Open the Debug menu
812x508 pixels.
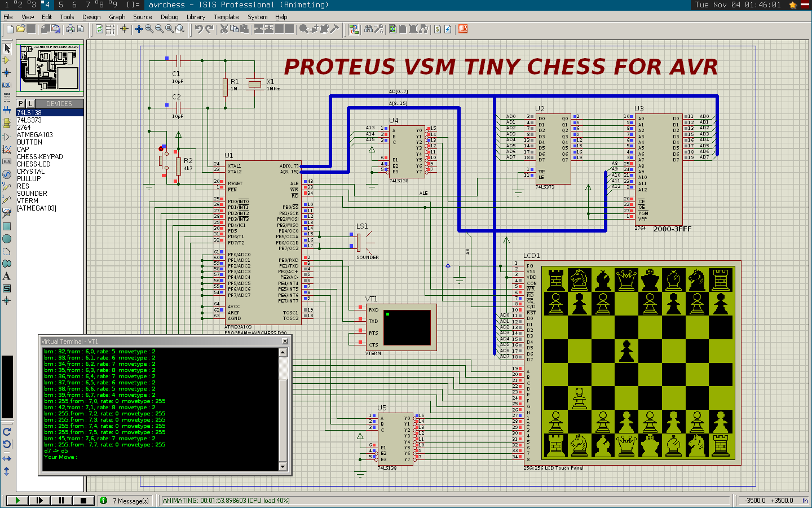169,17
